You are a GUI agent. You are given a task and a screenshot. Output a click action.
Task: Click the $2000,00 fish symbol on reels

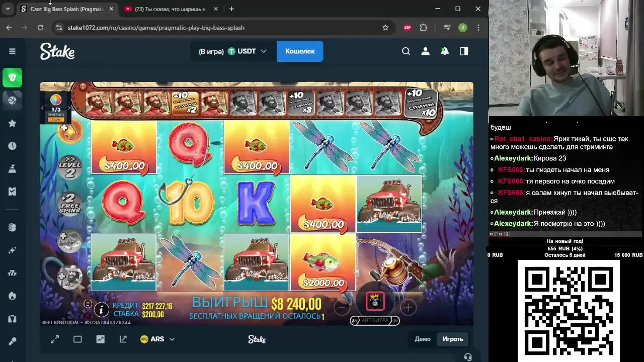coord(323,262)
